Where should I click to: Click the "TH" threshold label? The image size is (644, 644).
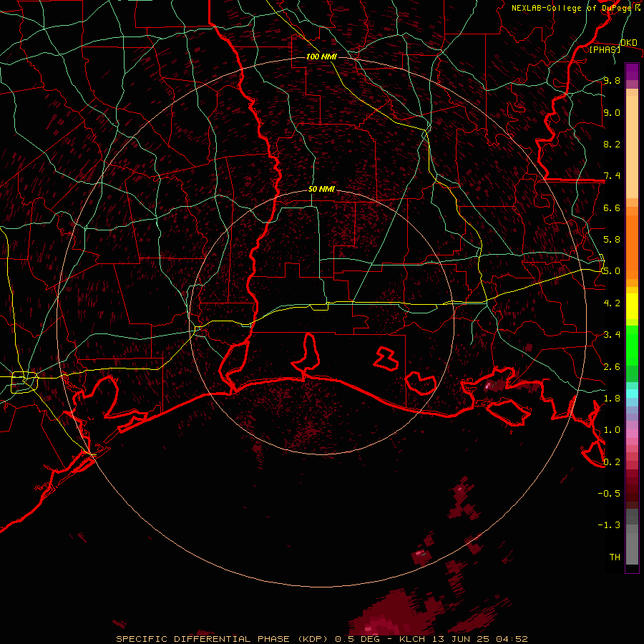tap(615, 557)
